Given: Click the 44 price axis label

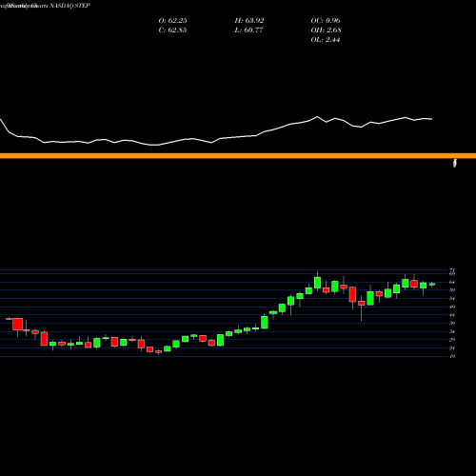Looking at the screenshot, I should [x=452, y=315].
